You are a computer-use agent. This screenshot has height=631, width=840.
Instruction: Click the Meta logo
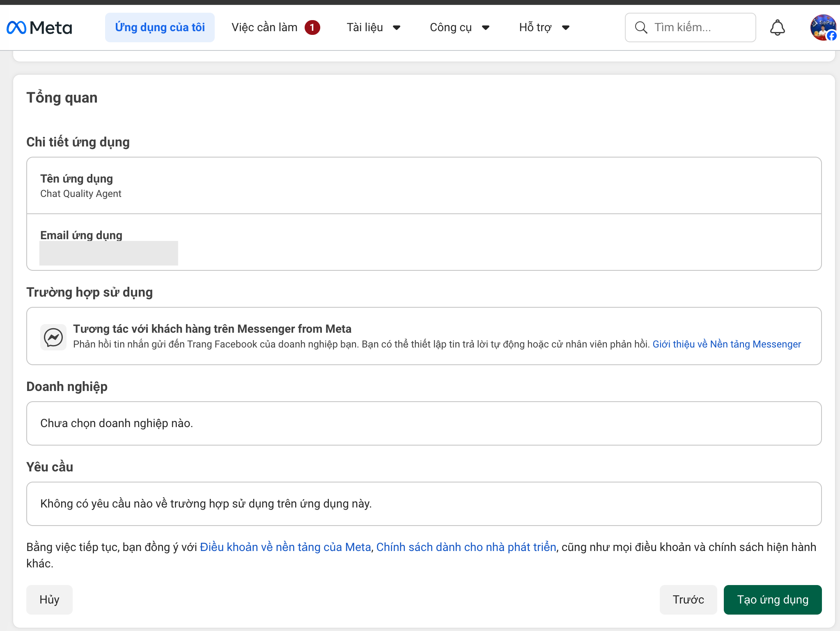click(39, 27)
